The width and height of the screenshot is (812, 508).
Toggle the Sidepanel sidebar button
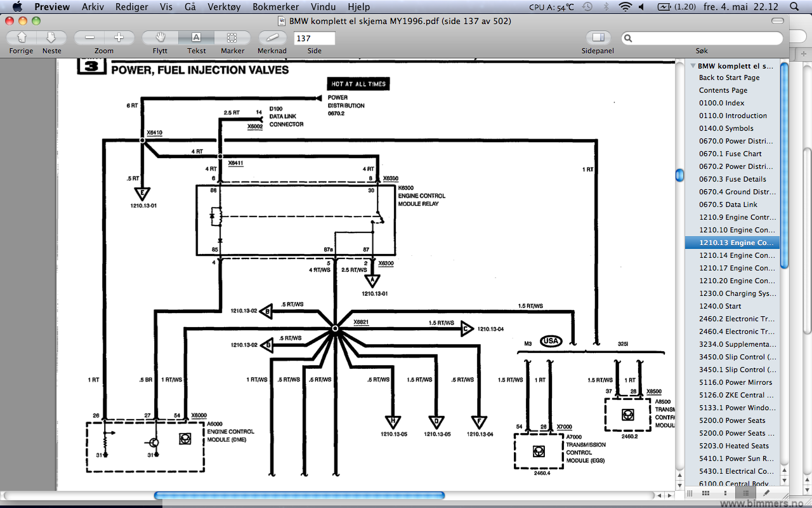(598, 37)
